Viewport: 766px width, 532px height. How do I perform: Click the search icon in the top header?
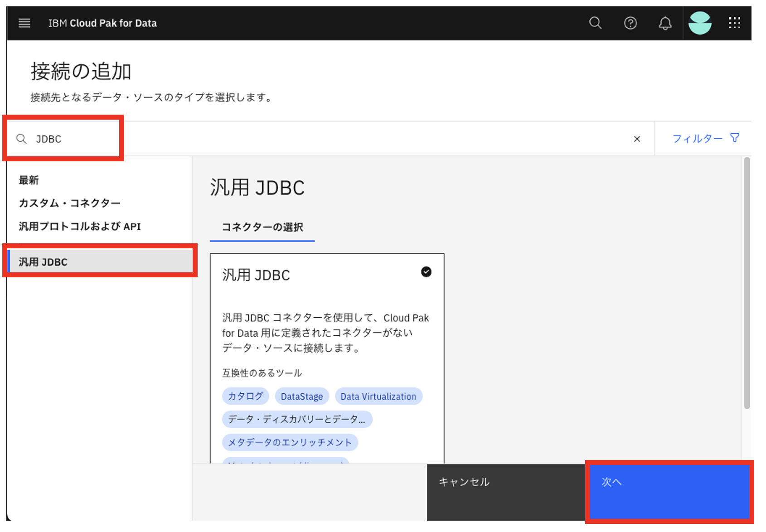595,23
